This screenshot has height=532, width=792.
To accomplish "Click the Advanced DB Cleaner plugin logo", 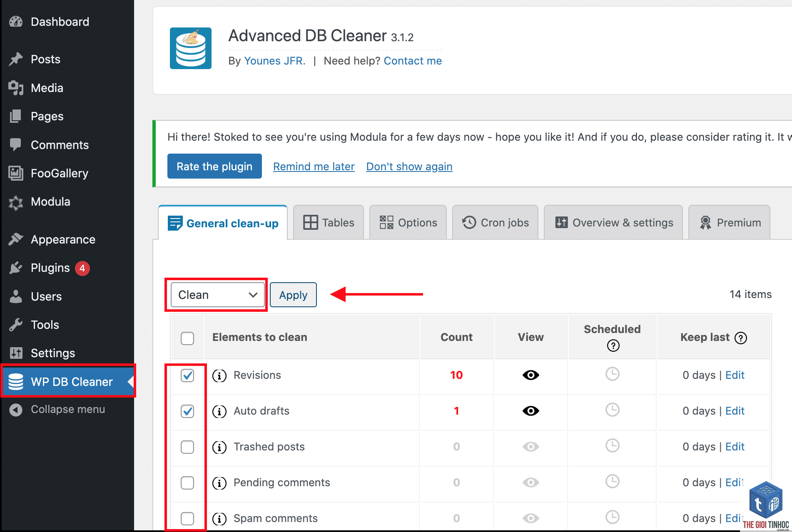I will [x=191, y=48].
